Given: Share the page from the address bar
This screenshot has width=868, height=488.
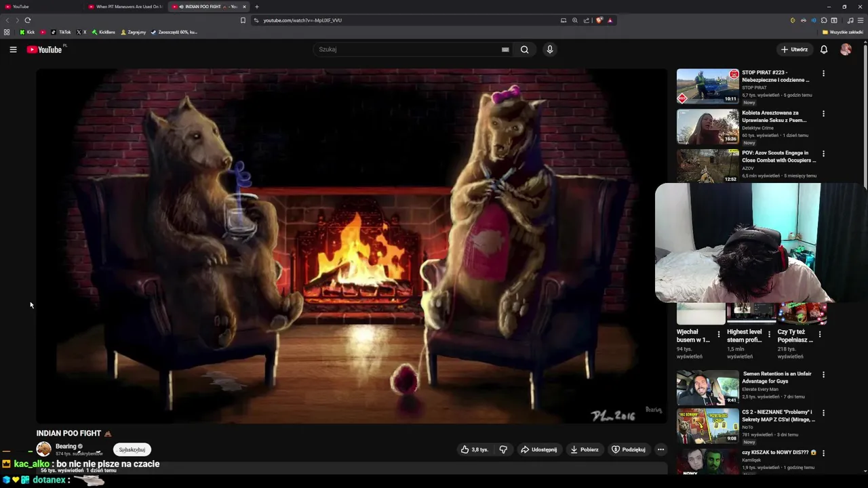Looking at the screenshot, I should pos(587,20).
